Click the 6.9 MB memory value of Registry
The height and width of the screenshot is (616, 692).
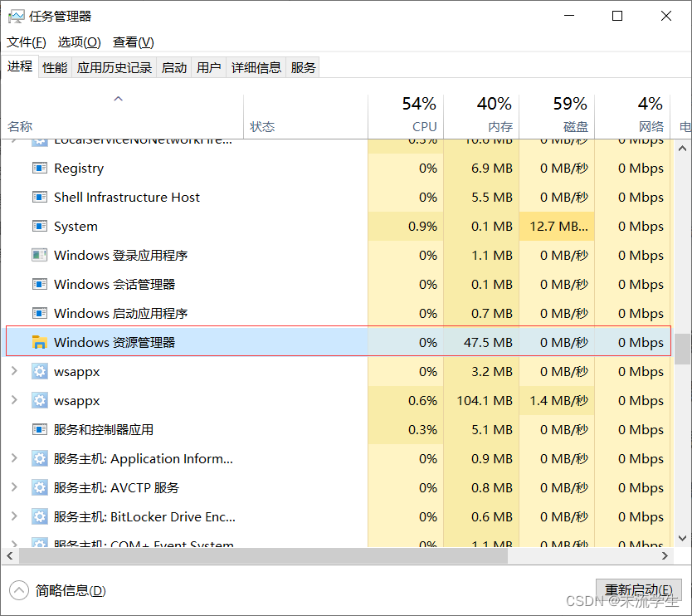pos(492,169)
